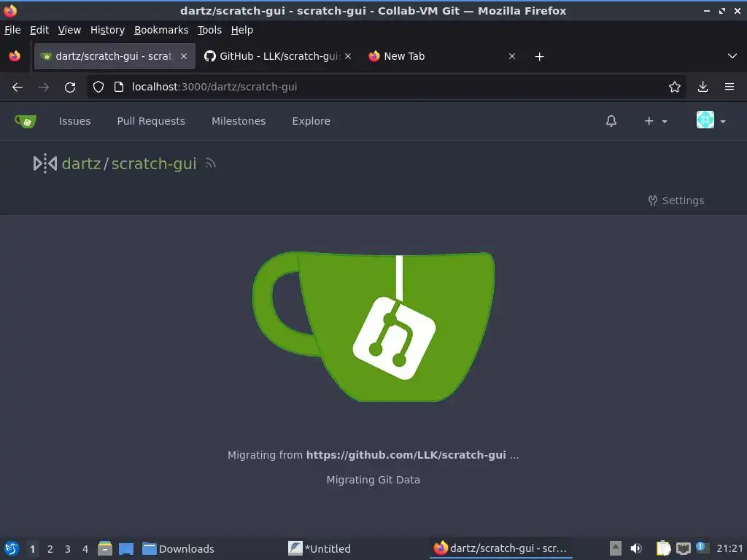Viewport: 747px width, 560px height.
Task: Switch to workspace 1
Action: point(32,548)
